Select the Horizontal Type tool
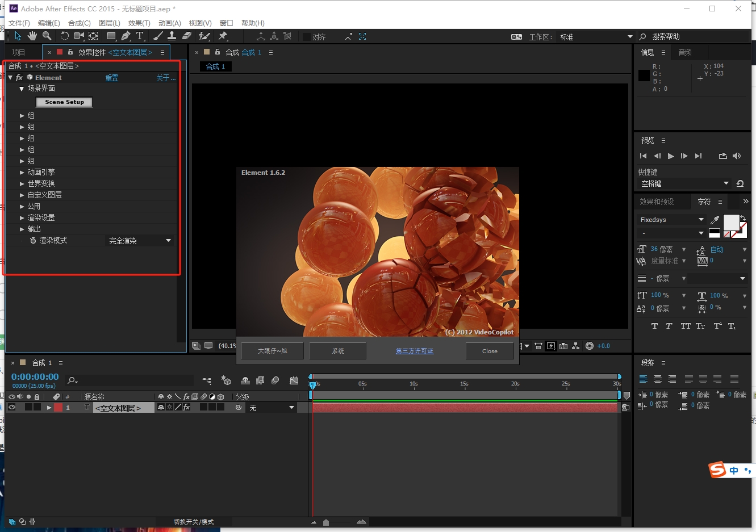Image resolution: width=756 pixels, height=532 pixels. coord(140,36)
